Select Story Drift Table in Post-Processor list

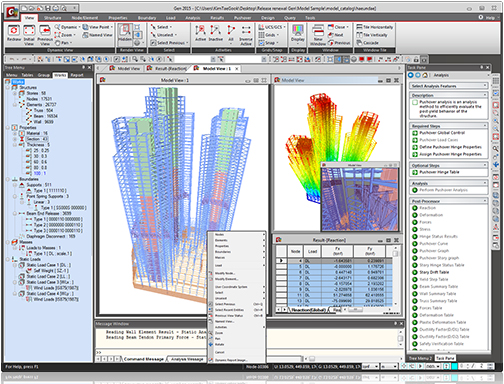(x=434, y=272)
